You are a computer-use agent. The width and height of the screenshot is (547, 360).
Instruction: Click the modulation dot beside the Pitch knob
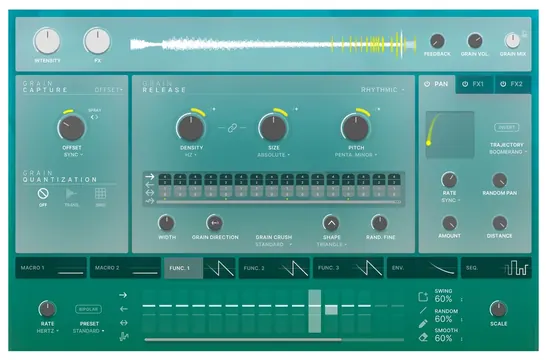coord(379,109)
